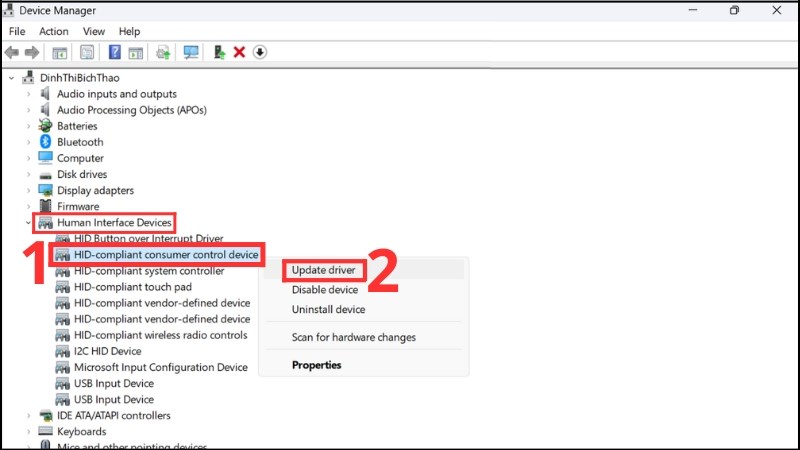Click the Bluetooth icon in device tree
Image resolution: width=800 pixels, height=450 pixels.
click(45, 142)
